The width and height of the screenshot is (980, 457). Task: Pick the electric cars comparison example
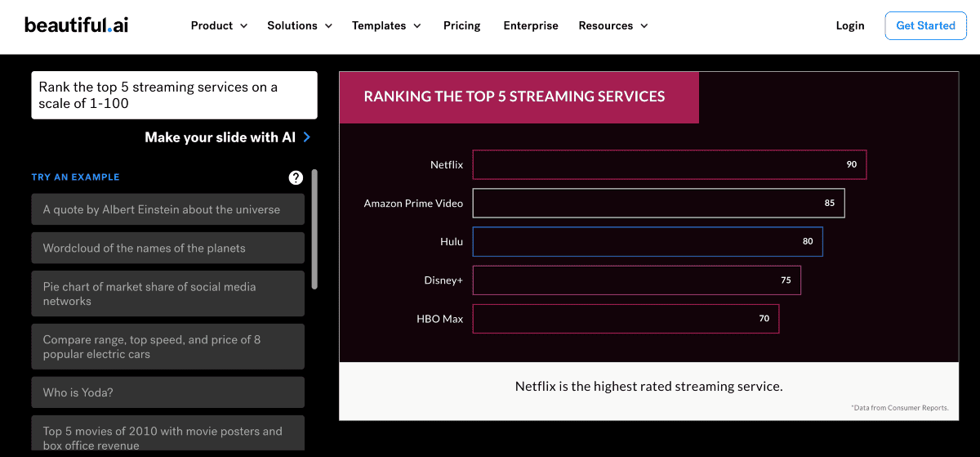click(167, 347)
